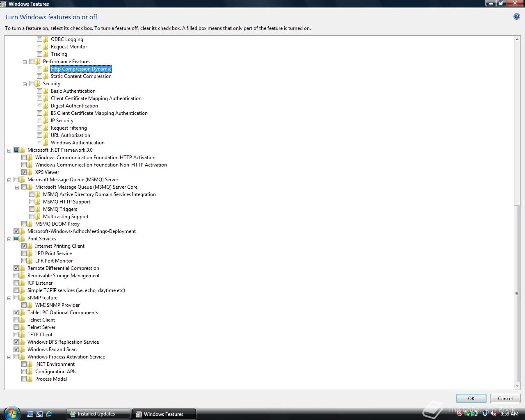Screen dimensions: 525x420
Task: Click the vertical scrollbar thumb
Action: pyautogui.click(x=517, y=294)
